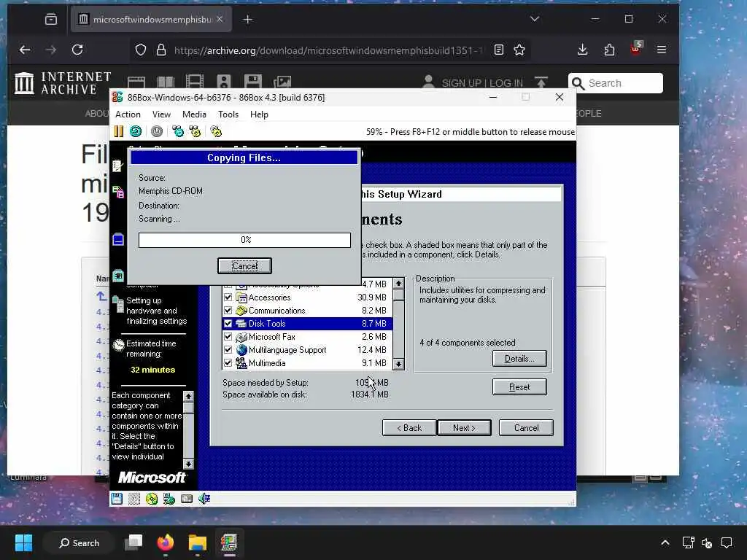Open Internet Archive video section icon

[194, 82]
